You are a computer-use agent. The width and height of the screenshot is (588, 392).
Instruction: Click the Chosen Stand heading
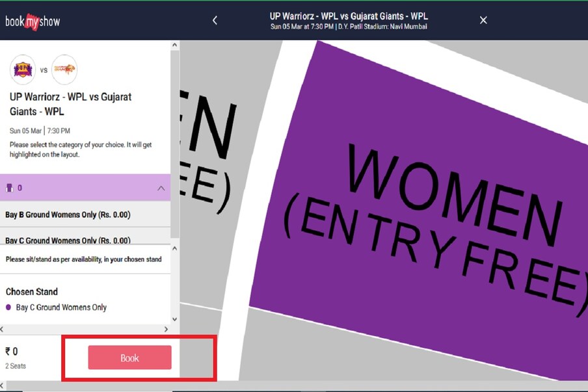(x=32, y=292)
